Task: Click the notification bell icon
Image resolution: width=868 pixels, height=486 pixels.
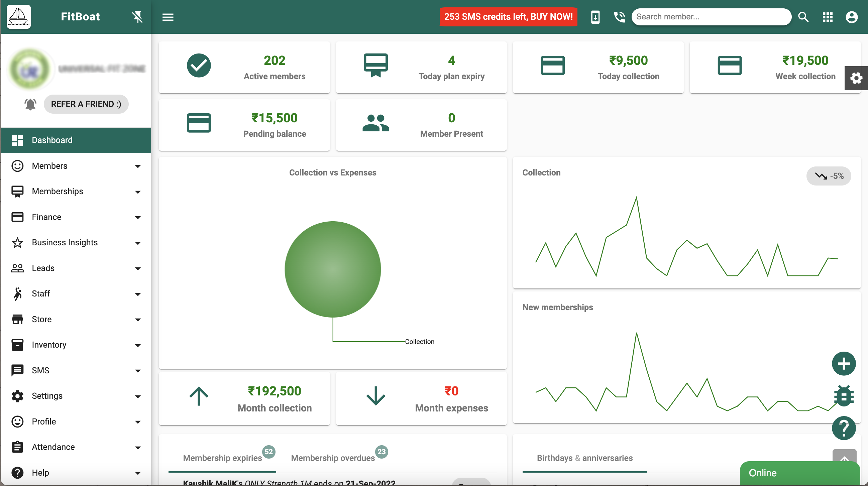Action: point(30,104)
